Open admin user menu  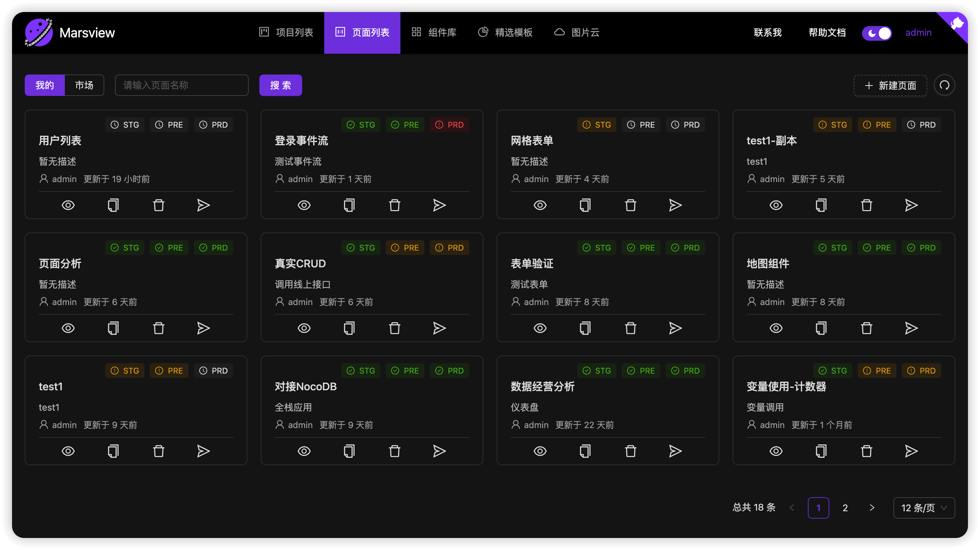(x=918, y=33)
